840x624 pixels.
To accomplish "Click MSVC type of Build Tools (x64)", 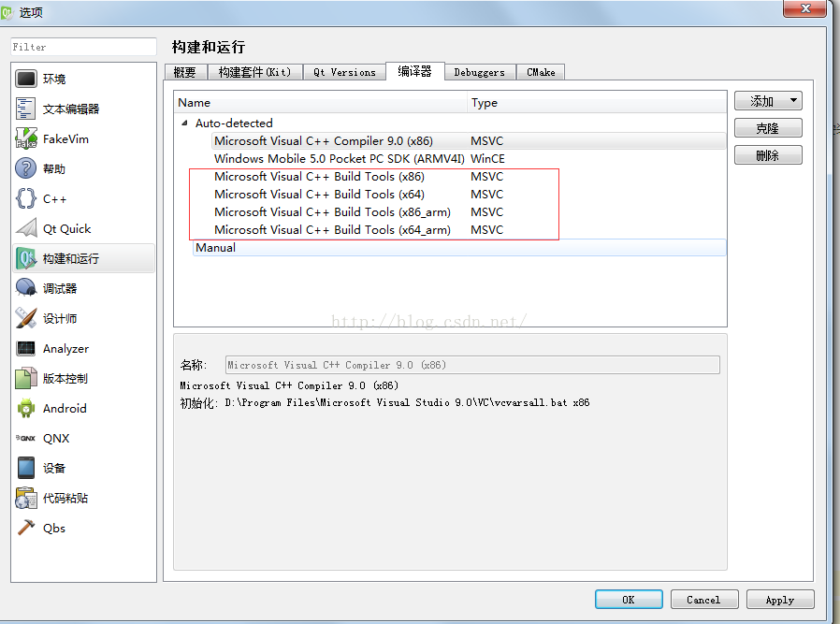I will [x=487, y=194].
